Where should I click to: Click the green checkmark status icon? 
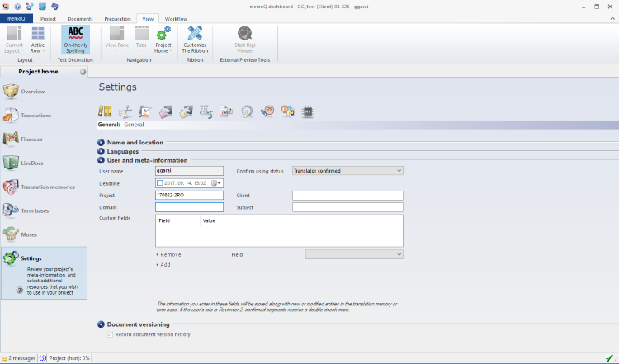(x=608, y=357)
